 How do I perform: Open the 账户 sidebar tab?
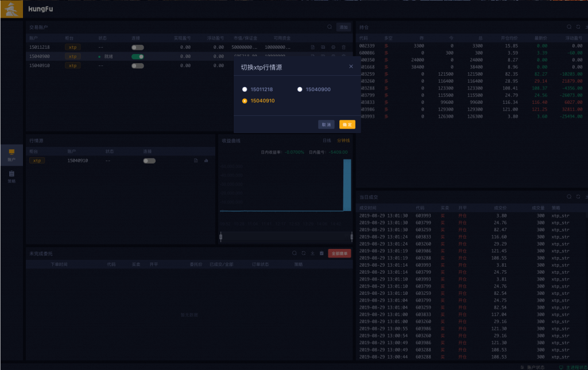11,155
